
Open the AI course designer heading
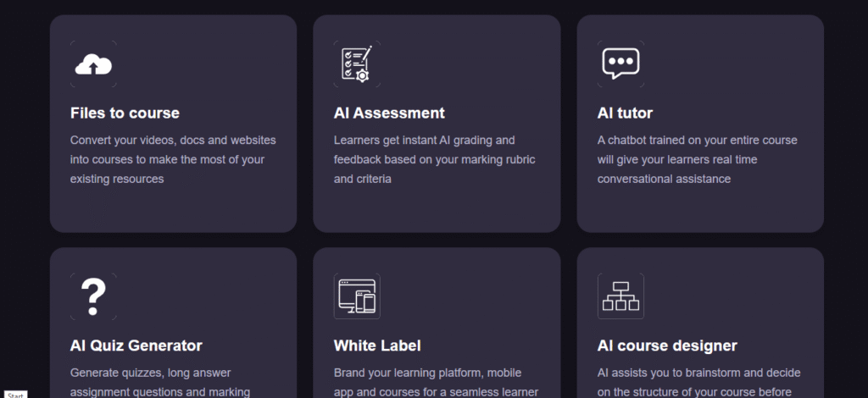[667, 345]
